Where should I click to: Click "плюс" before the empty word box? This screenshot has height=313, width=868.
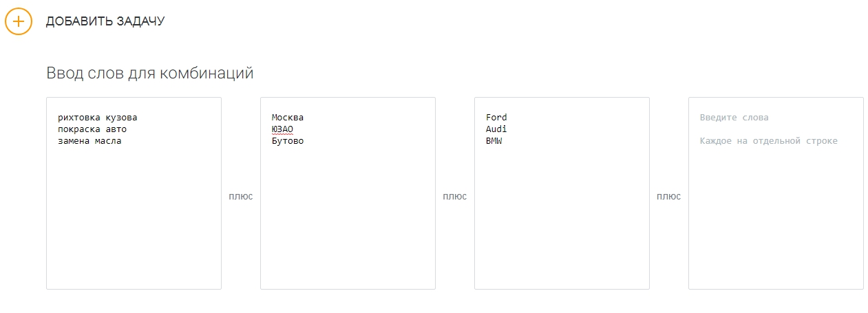pyautogui.click(x=669, y=197)
